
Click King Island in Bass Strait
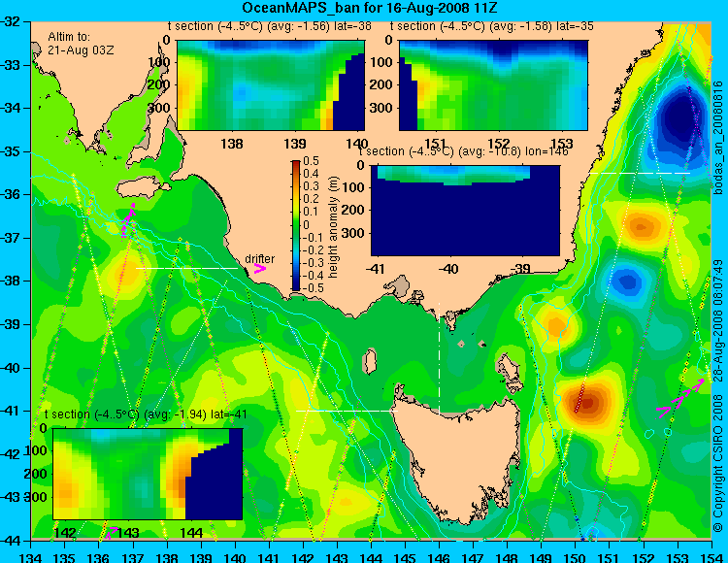pyautogui.click(x=370, y=362)
